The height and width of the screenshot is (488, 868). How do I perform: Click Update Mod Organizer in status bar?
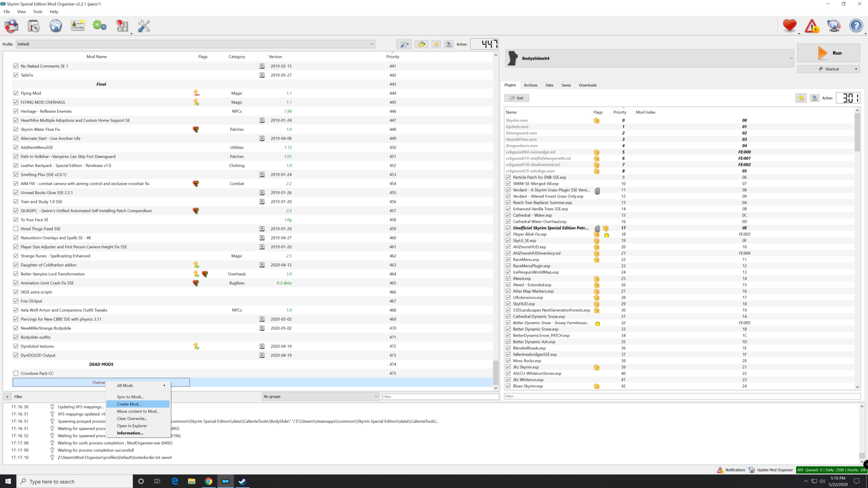pyautogui.click(x=770, y=470)
